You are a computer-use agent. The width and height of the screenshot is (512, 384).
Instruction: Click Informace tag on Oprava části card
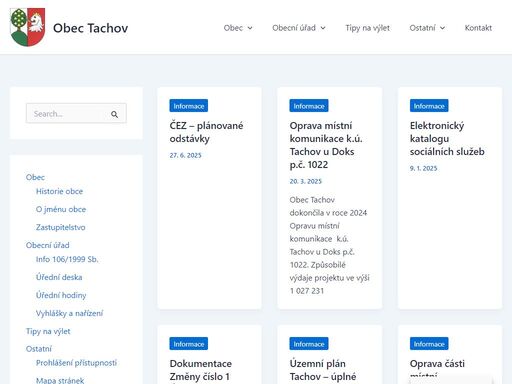(429, 344)
